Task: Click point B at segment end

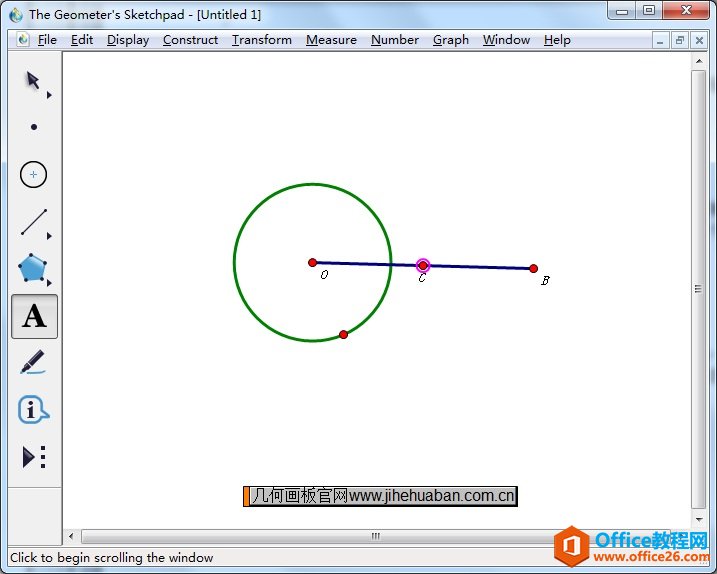Action: (x=533, y=268)
